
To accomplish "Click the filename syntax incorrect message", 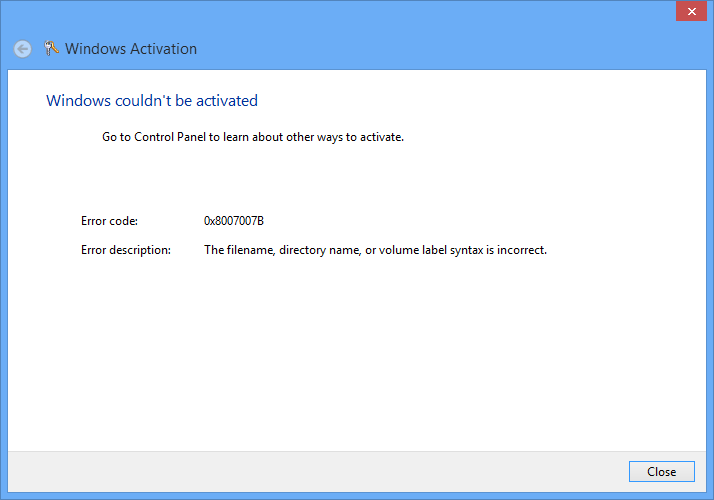I will point(375,250).
